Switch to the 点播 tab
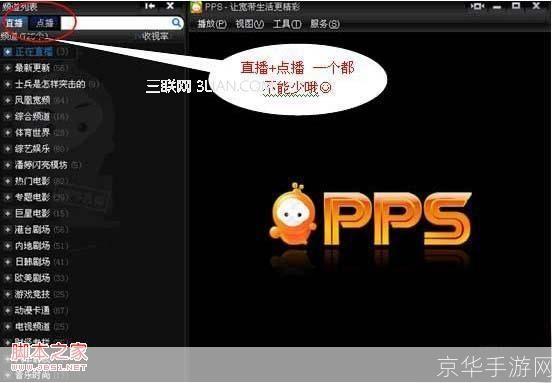This screenshot has width=552, height=383. coord(45,23)
